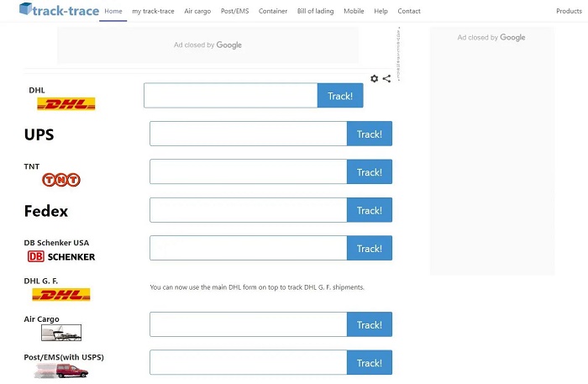Click the Air Cargo airplane image
This screenshot has width=588, height=384.
click(x=61, y=333)
